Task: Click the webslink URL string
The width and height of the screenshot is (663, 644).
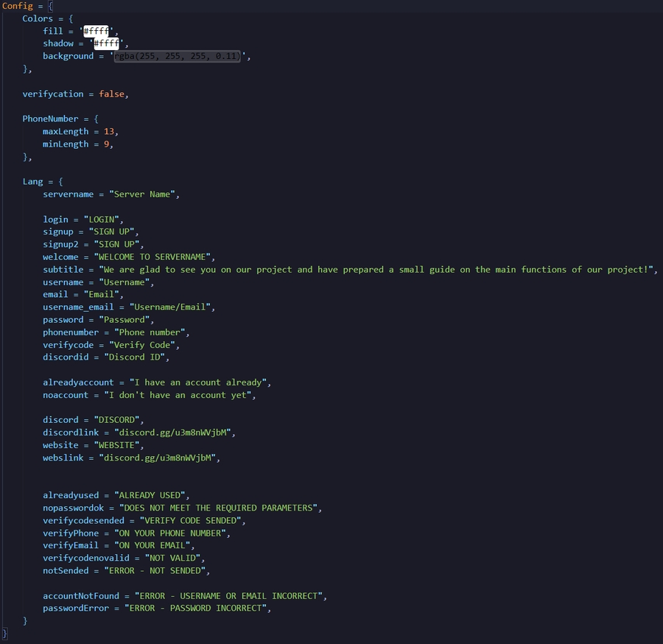Action: (x=158, y=458)
